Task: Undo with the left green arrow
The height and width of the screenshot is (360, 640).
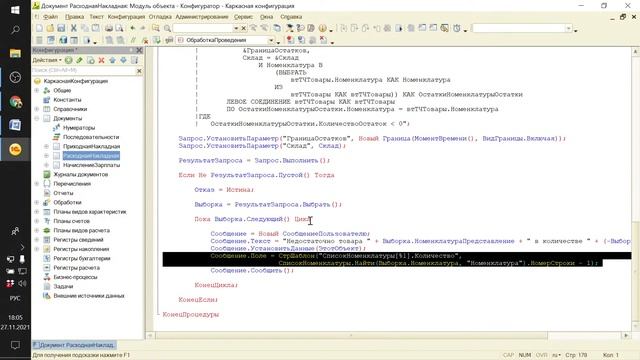Action: (x=132, y=28)
